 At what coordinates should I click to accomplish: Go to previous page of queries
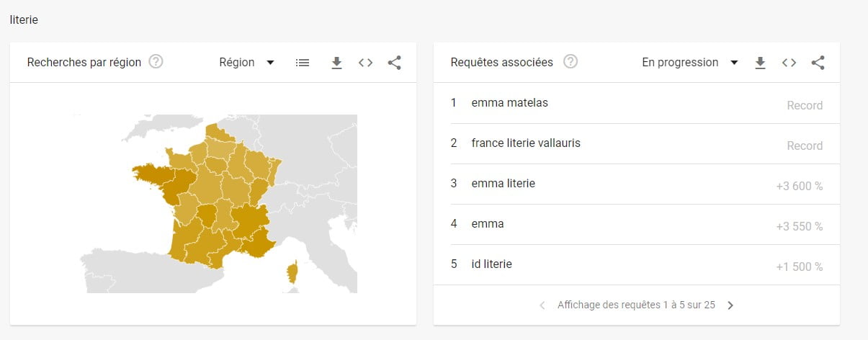542,305
